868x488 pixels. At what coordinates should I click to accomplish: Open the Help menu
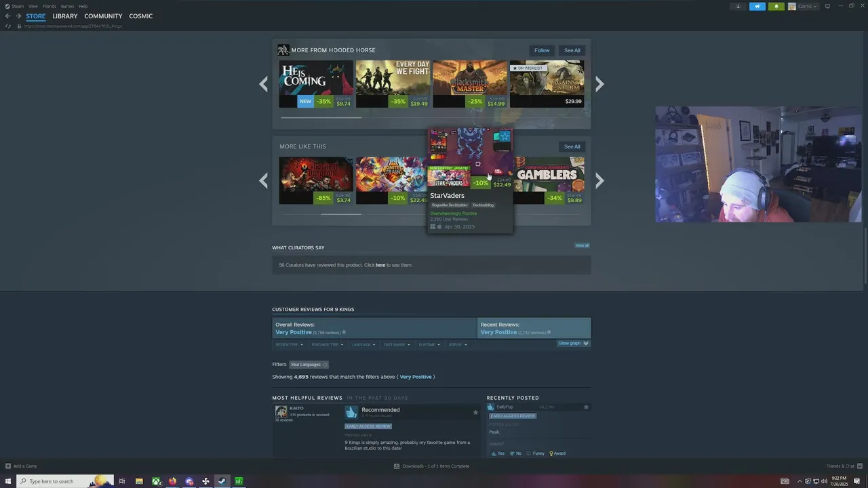pos(83,6)
